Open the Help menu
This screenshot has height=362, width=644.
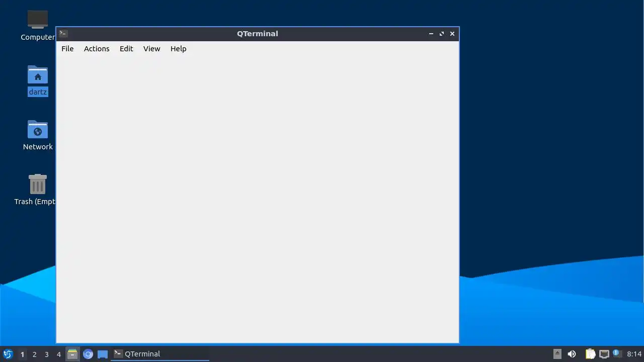click(x=178, y=49)
